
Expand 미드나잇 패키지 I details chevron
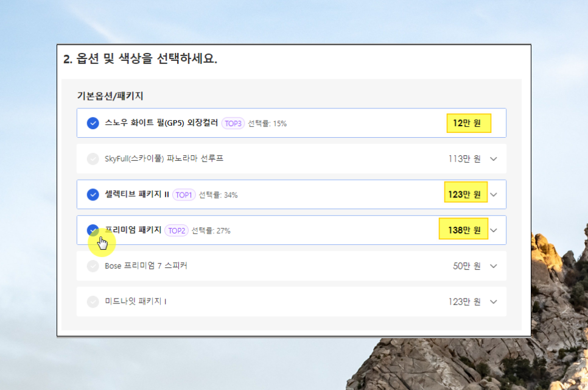tap(494, 302)
